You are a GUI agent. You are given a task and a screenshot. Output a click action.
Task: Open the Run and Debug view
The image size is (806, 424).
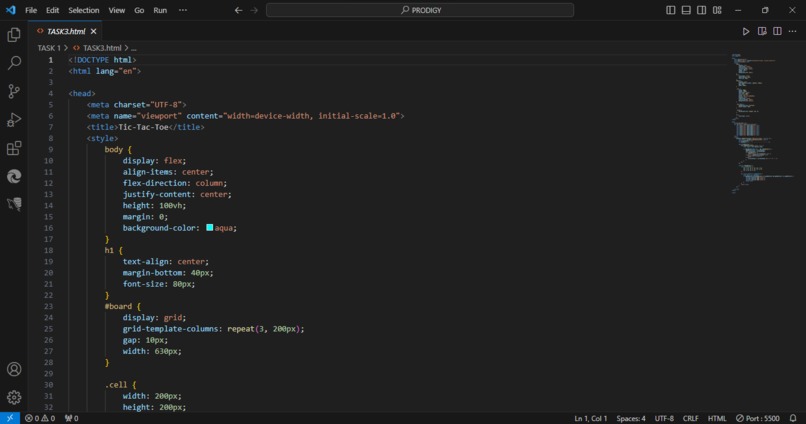[x=14, y=120]
